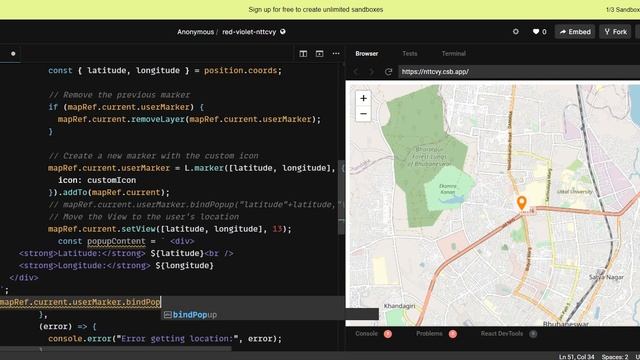Click the popupContent variable in code
Image resolution: width=640 pixels, height=360 pixels.
[116, 241]
